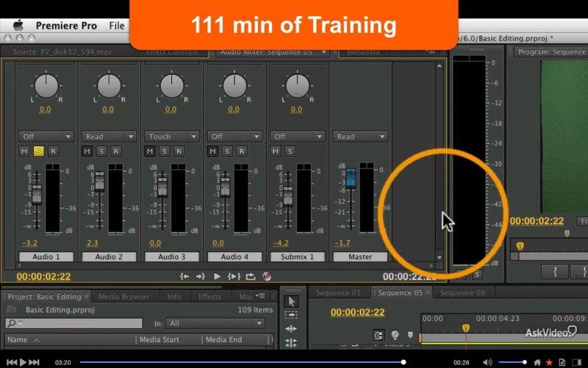588x368 pixels.
Task: Select the Selection tool arrow in Tools panel
Action: coord(291,302)
